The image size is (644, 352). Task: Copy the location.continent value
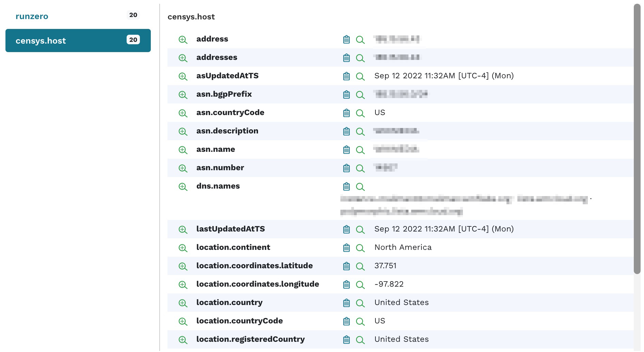click(x=346, y=248)
